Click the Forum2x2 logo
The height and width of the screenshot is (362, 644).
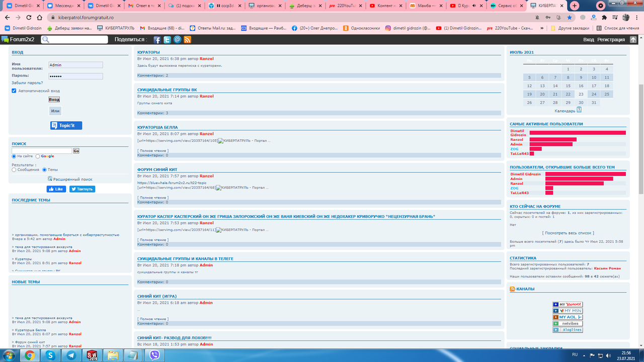(x=17, y=39)
